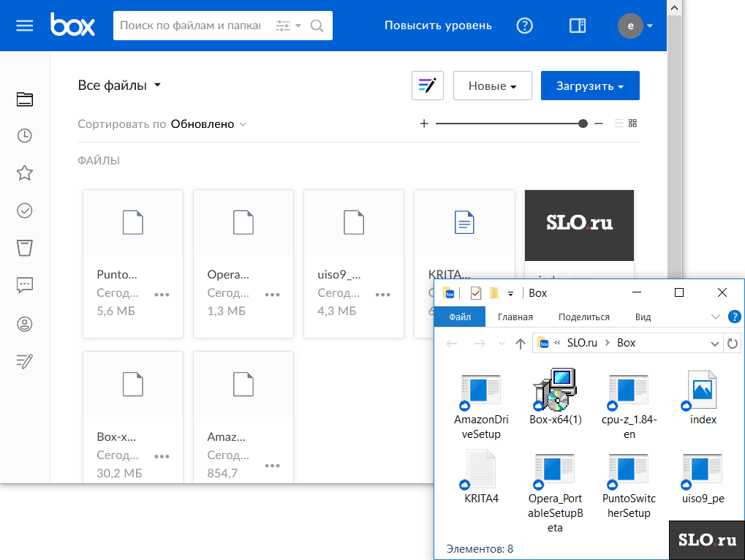Image resolution: width=745 pixels, height=560 pixels.
Task: Expand the 'Все файлы' dropdown
Action: pos(119,86)
